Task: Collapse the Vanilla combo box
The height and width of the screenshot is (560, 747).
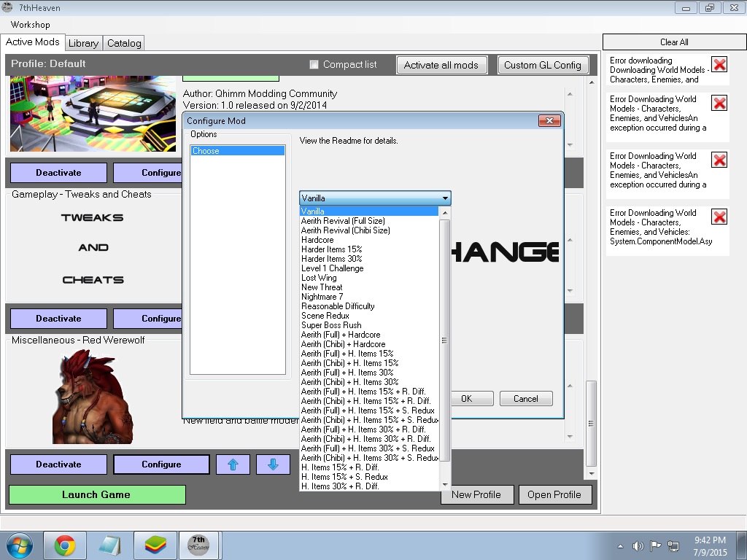Action: point(445,198)
